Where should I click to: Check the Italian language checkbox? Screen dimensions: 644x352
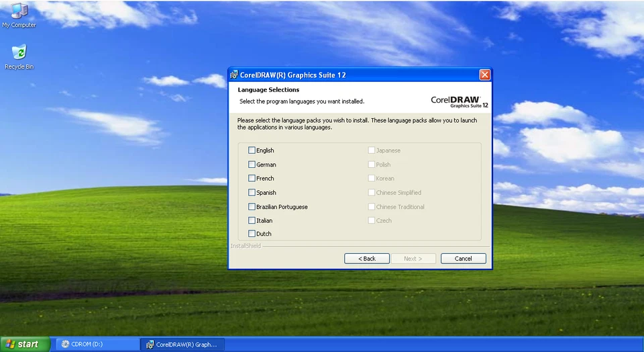coord(252,220)
